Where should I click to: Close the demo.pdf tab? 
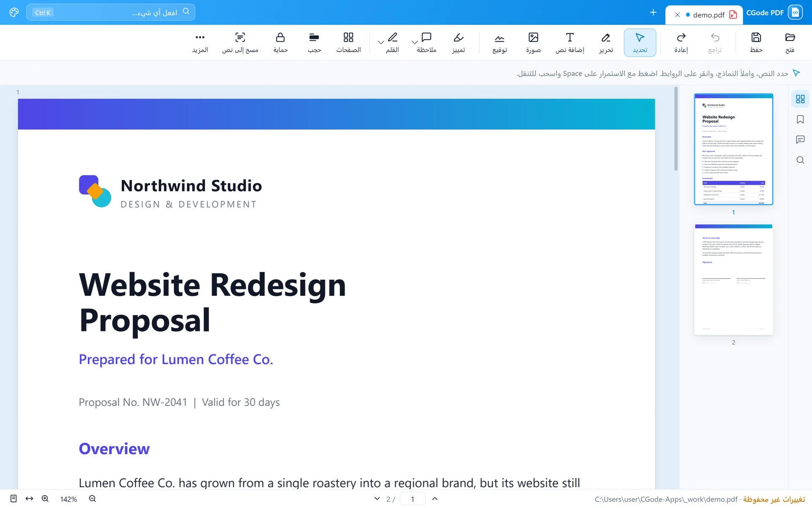click(x=677, y=15)
